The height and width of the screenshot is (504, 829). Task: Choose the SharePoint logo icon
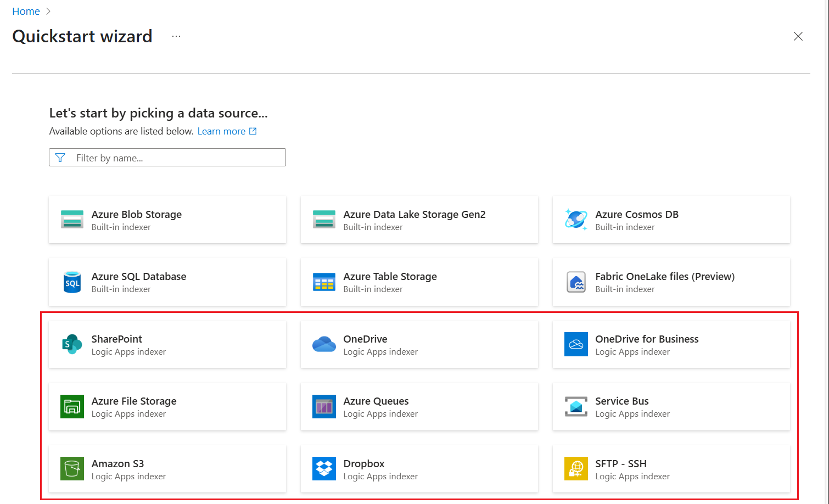tap(72, 344)
